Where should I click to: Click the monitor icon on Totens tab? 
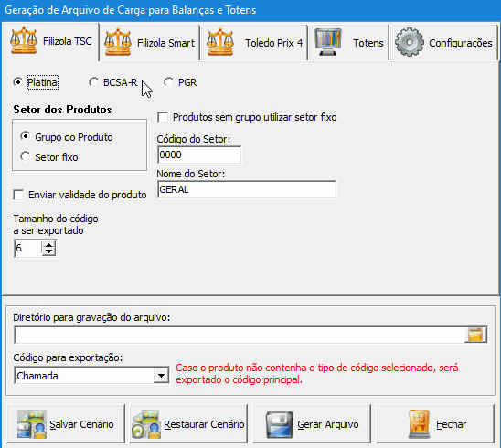[x=328, y=42]
